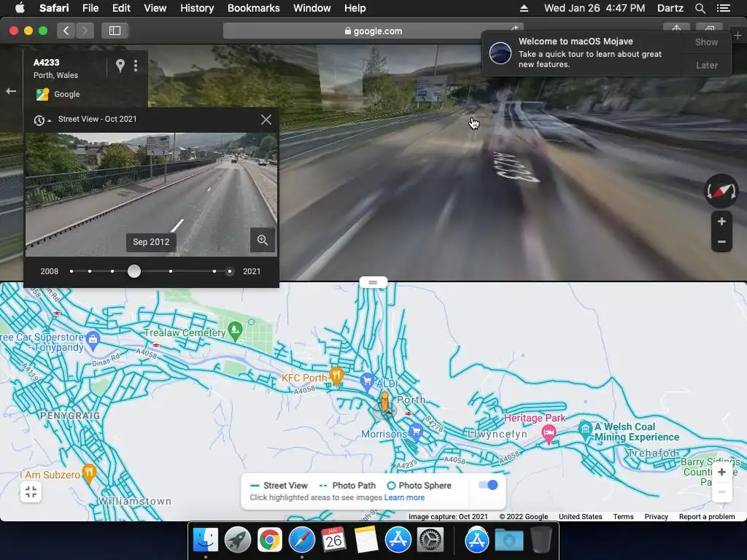
Task: Click the location pin icon beside A4233
Action: (x=120, y=65)
